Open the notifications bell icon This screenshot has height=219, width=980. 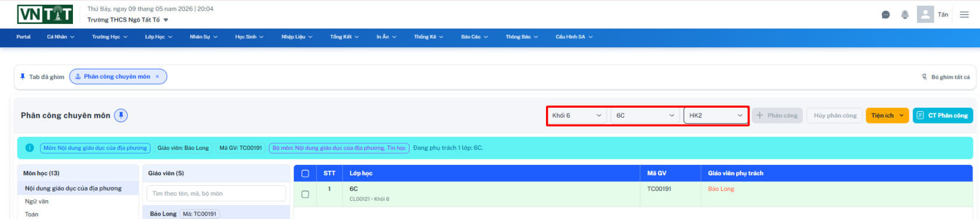point(905,15)
